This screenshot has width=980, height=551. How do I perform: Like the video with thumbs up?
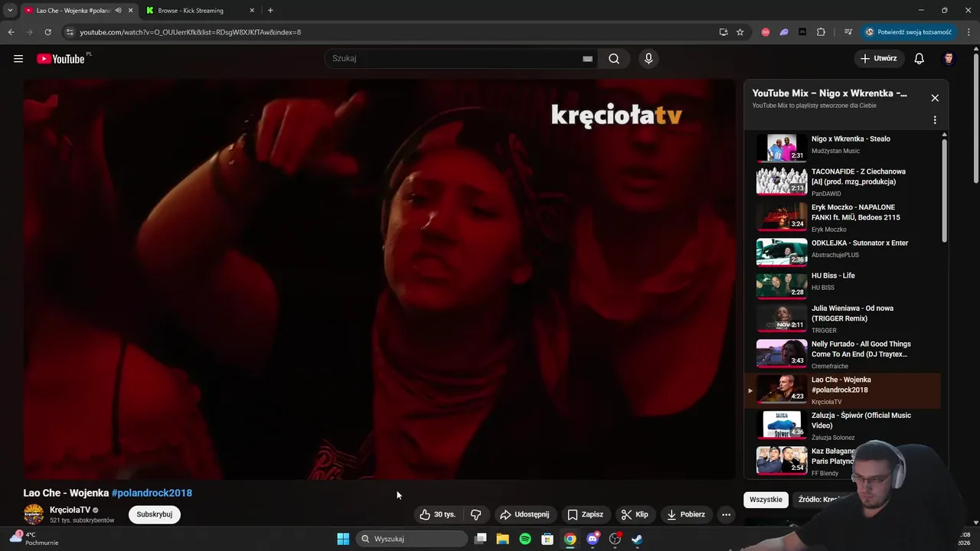click(438, 514)
